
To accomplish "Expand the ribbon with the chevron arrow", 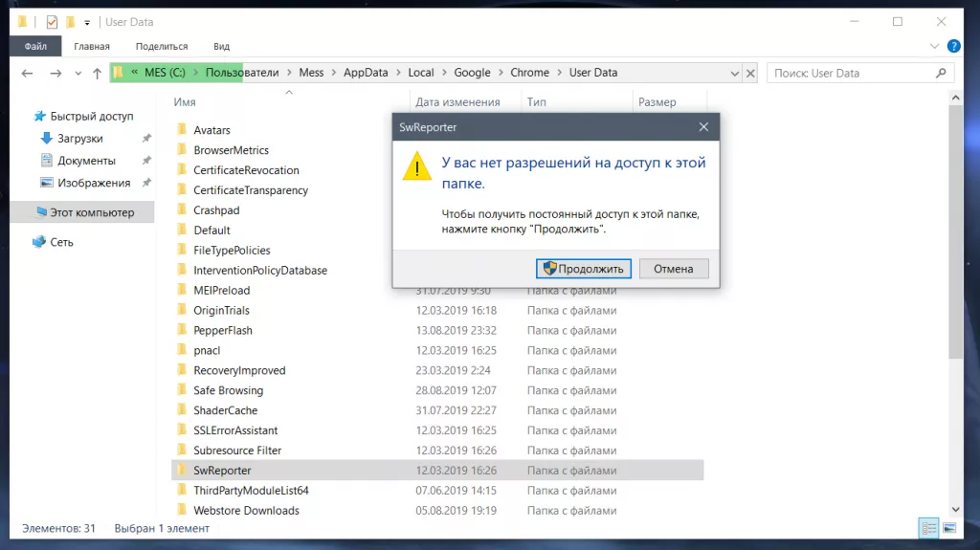I will click(934, 46).
